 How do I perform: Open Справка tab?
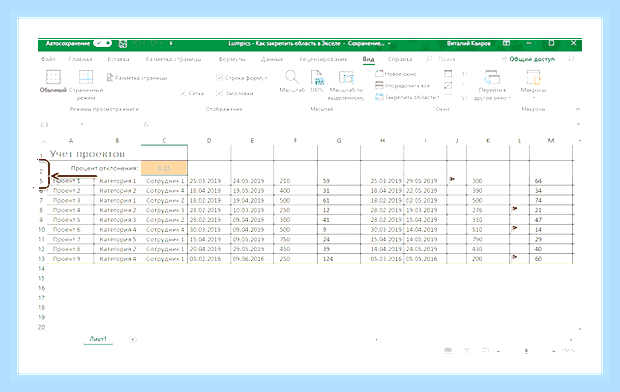point(400,59)
